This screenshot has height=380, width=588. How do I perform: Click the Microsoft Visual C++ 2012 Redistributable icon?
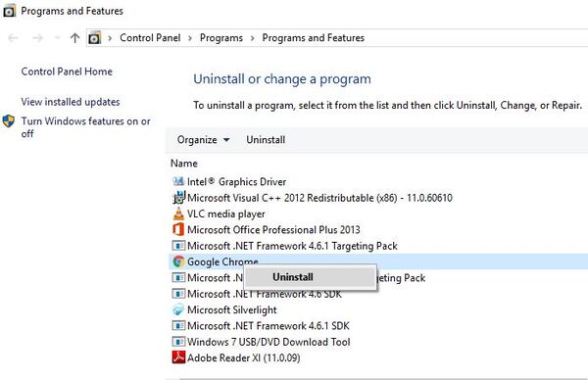click(x=179, y=198)
